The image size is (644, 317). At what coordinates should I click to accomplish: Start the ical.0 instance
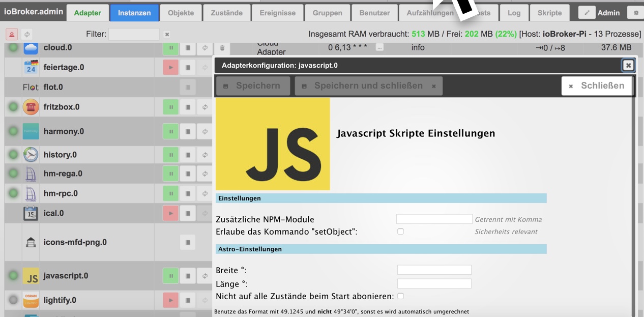[x=171, y=213]
